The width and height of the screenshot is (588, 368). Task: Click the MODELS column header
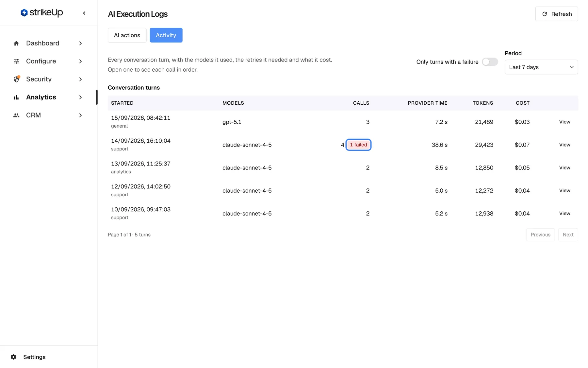coord(233,103)
